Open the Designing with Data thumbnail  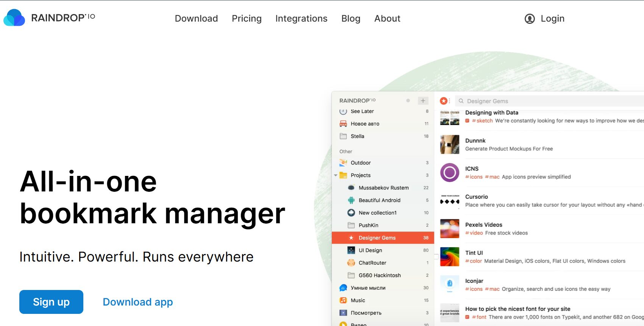point(450,118)
